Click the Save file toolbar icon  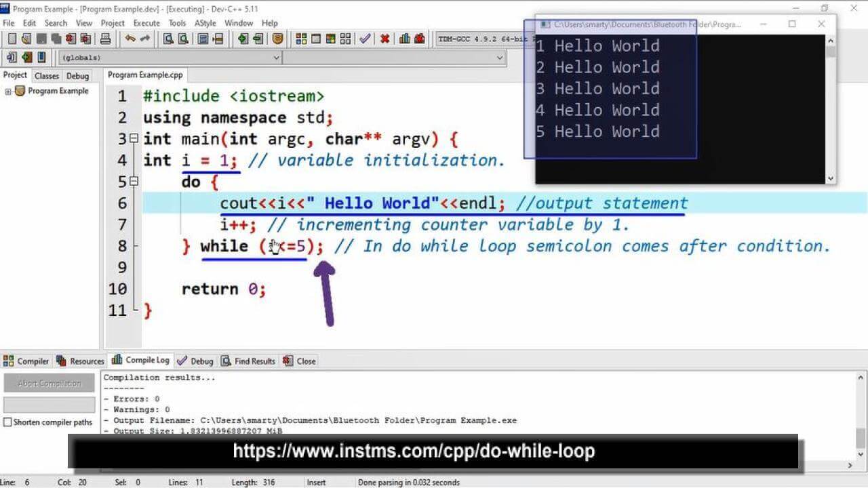[x=41, y=39]
